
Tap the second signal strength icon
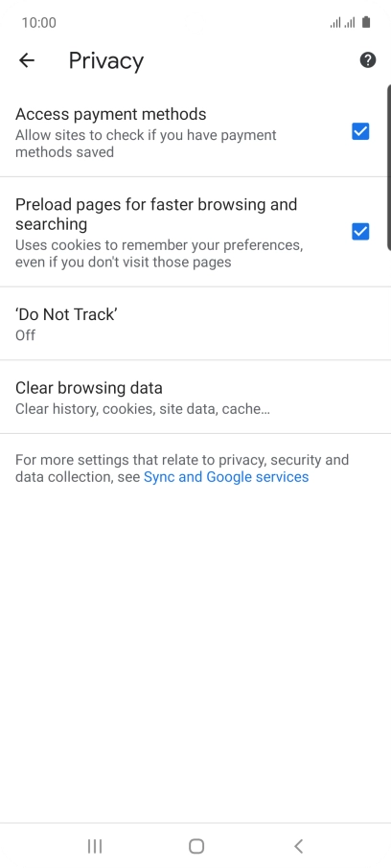tap(350, 23)
